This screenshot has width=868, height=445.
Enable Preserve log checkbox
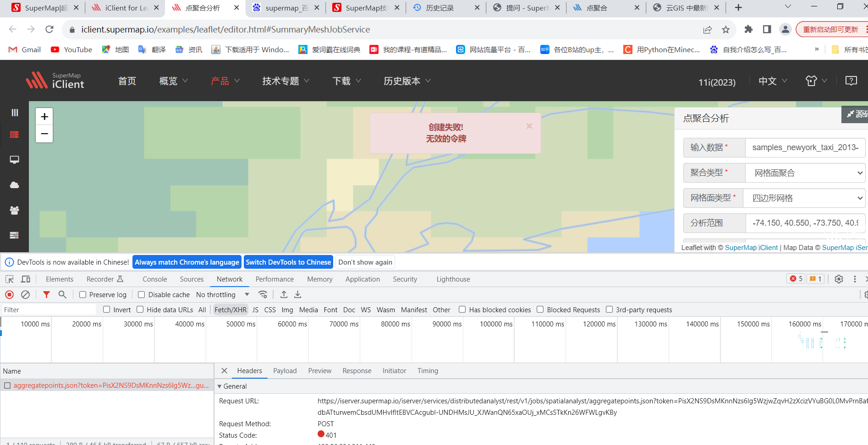tap(82, 294)
